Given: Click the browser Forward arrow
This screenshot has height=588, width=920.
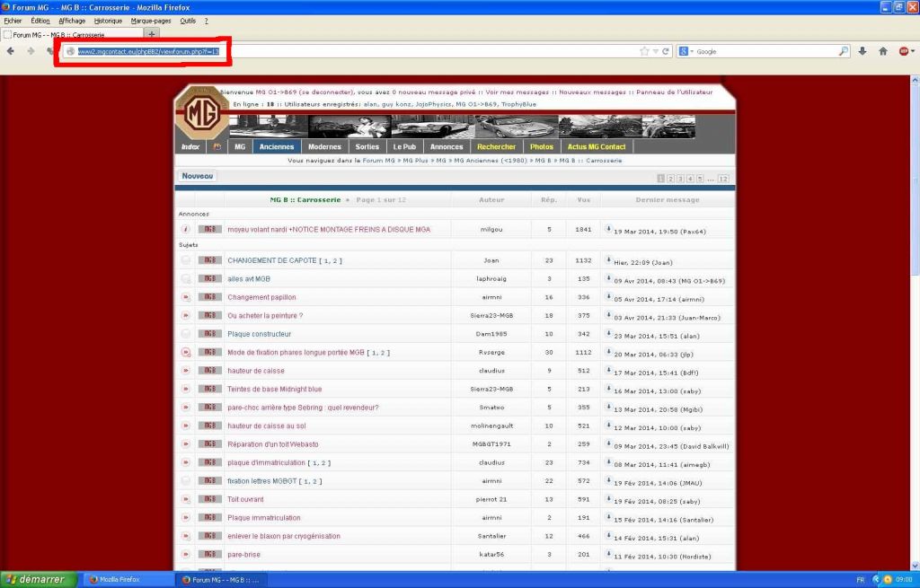Looking at the screenshot, I should (31, 51).
